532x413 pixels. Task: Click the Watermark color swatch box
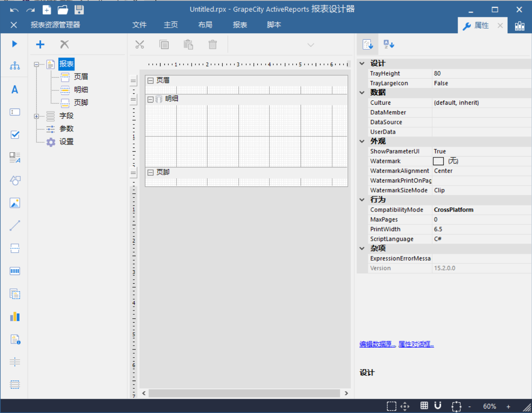(439, 161)
